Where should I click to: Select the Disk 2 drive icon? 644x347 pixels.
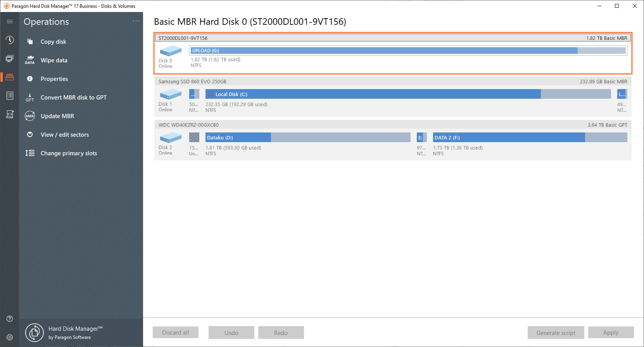(170, 137)
